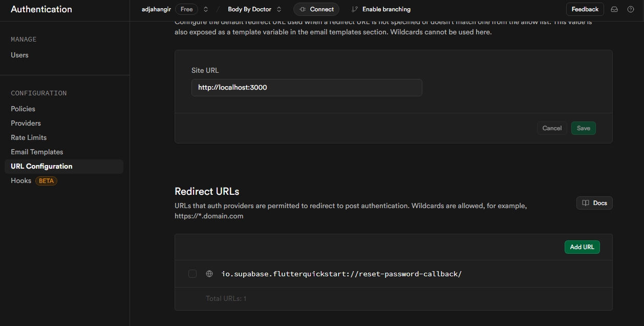This screenshot has height=326, width=644.
Task: Select the reset-password-callback URL checkbox
Action: pos(192,274)
